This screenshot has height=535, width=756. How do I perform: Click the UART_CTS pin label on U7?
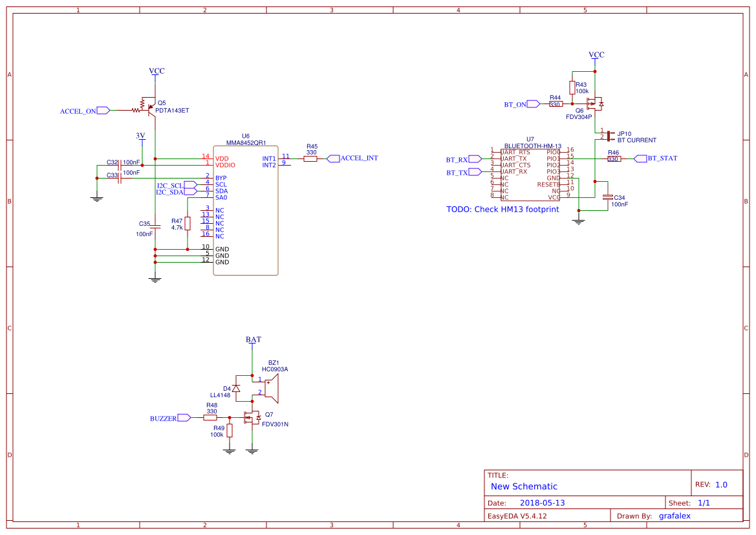click(516, 165)
